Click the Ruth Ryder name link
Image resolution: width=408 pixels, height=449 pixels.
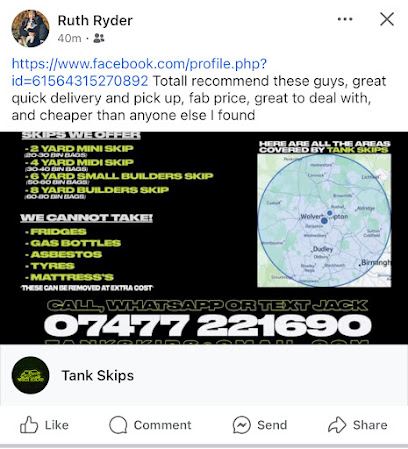95,21
